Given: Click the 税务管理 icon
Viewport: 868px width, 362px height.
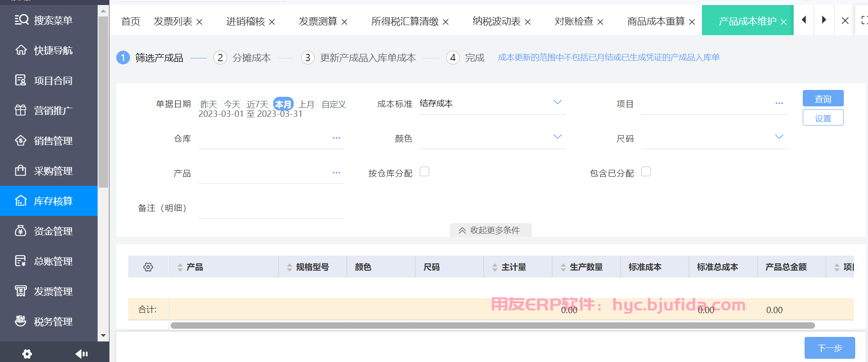Looking at the screenshot, I should tap(21, 321).
